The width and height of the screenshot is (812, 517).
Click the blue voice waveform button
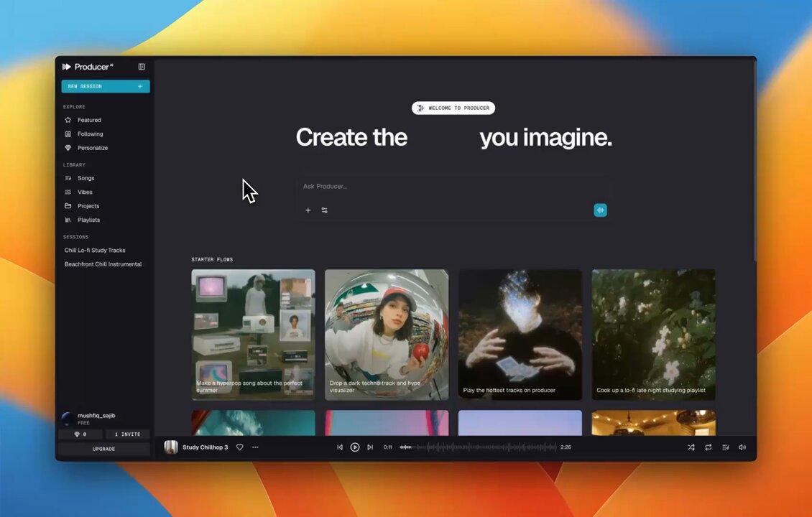click(600, 210)
